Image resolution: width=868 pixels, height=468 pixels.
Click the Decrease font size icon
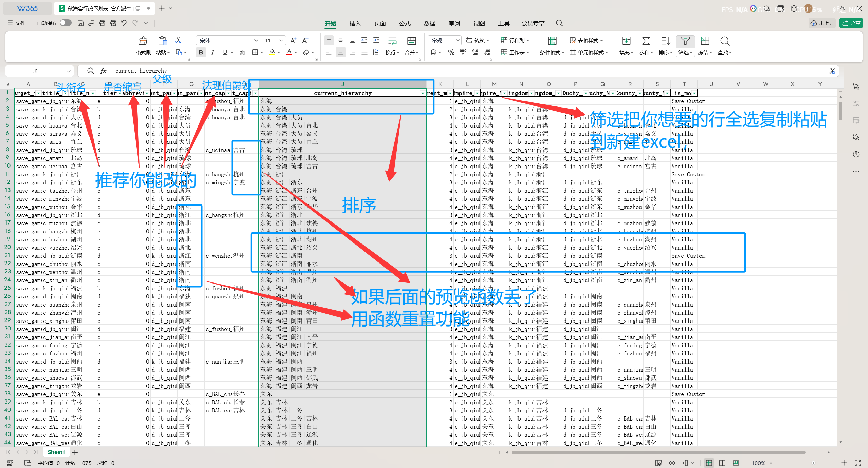pyautogui.click(x=305, y=41)
